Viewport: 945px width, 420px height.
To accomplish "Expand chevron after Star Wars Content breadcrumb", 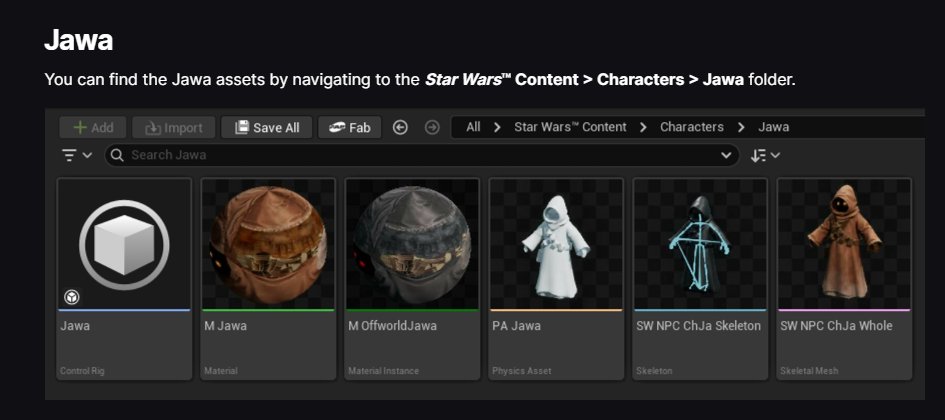I will pyautogui.click(x=644, y=127).
